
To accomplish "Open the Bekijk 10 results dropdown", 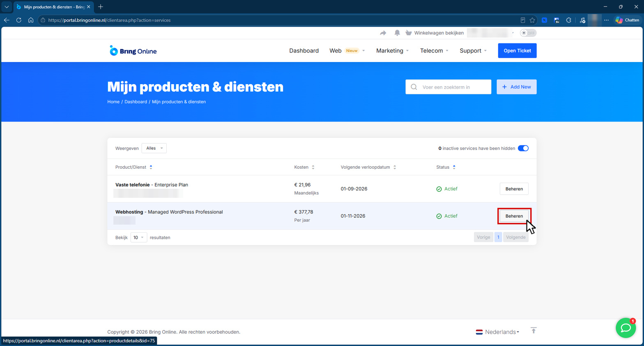I will coord(139,238).
